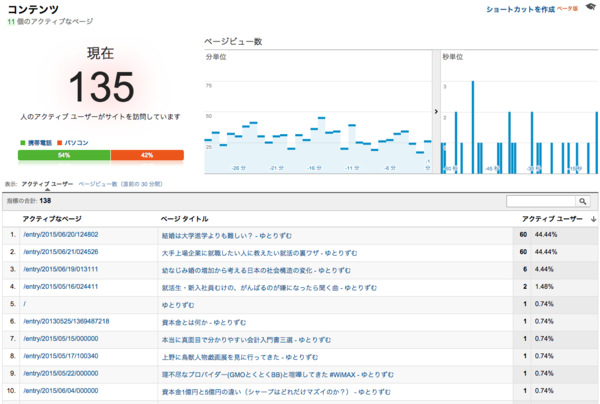Open page /entry/2015/06/21/024526
This screenshot has width=600, height=404.
60,252
